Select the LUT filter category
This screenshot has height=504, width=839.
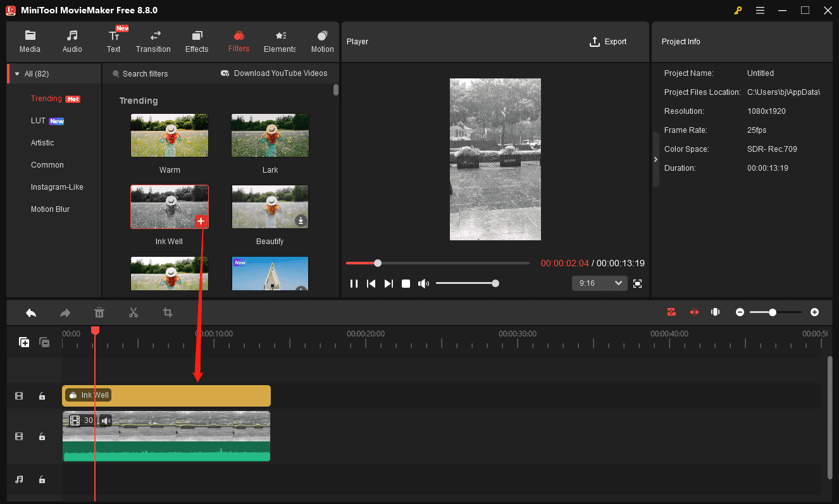tap(38, 121)
